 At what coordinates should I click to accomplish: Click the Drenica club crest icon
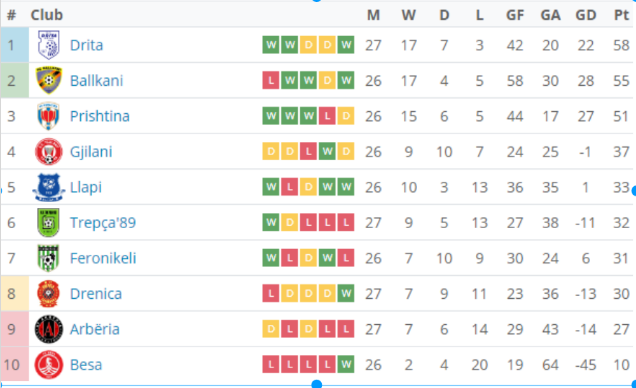point(48,294)
